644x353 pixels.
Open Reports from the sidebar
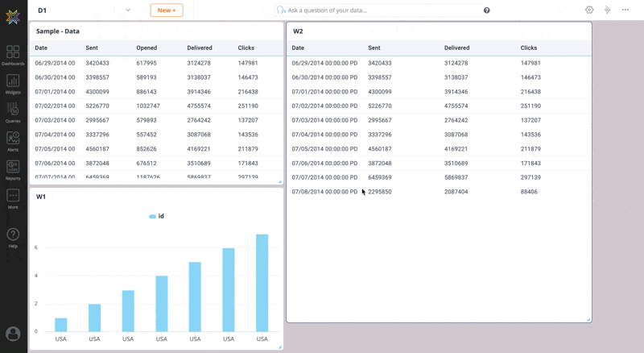point(13,170)
